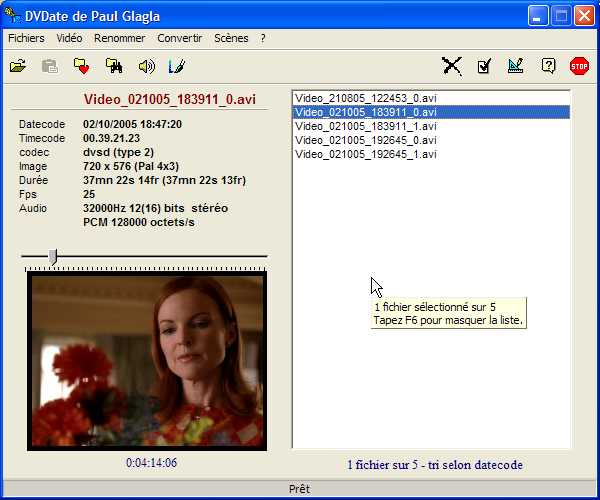
Task: Click the datecode value 02/10/2005 18:47:20
Action: point(132,124)
